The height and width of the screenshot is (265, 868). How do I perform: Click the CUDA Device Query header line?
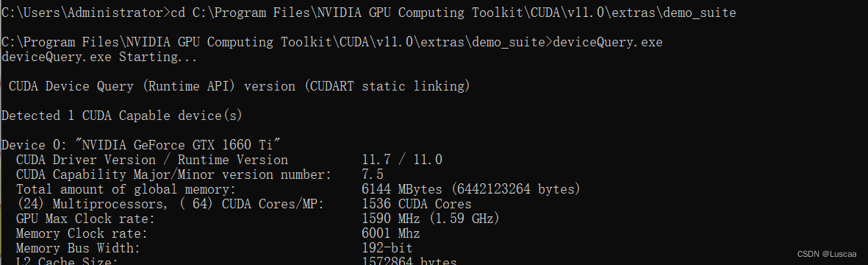tap(239, 86)
